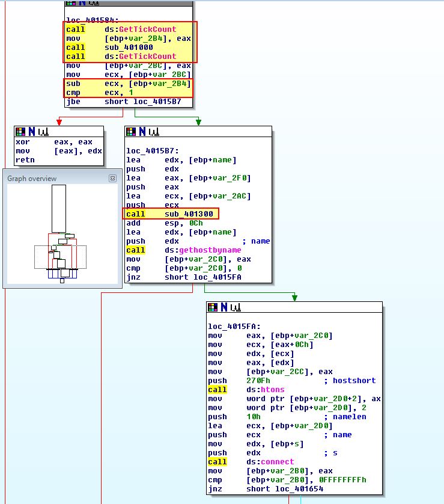This screenshot has width=444, height=504.
Task: Select the 'retn' instruction
Action: [25, 160]
